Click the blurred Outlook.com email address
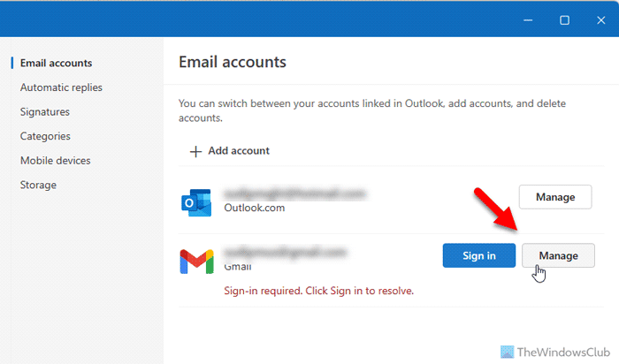 294,193
